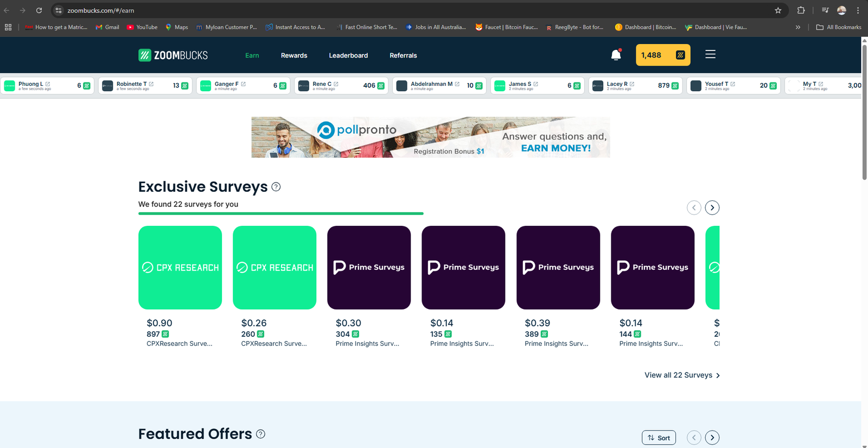The image size is (868, 448).
Task: Open the ReegByte bookmark
Action: 575,27
